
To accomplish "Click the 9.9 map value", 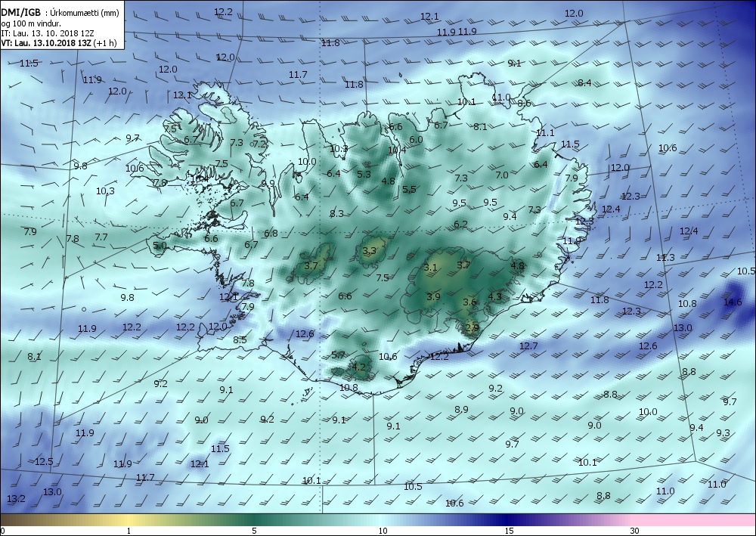I will [268, 183].
